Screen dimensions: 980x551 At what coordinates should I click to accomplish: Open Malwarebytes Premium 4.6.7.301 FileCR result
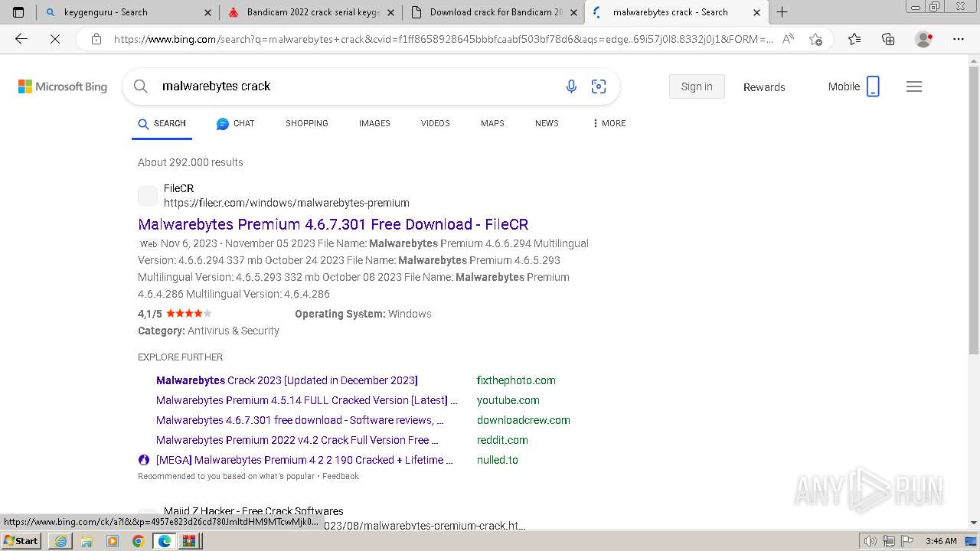[333, 224]
